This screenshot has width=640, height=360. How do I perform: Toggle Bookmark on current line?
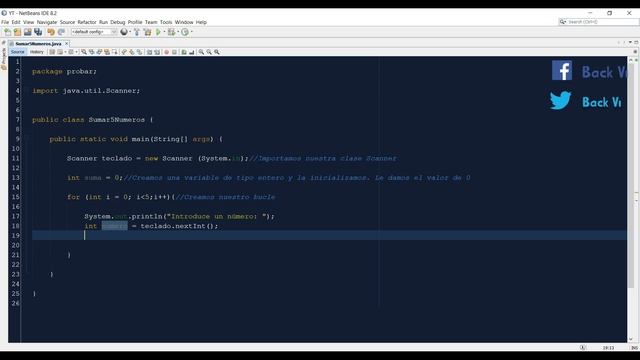tap(140, 52)
